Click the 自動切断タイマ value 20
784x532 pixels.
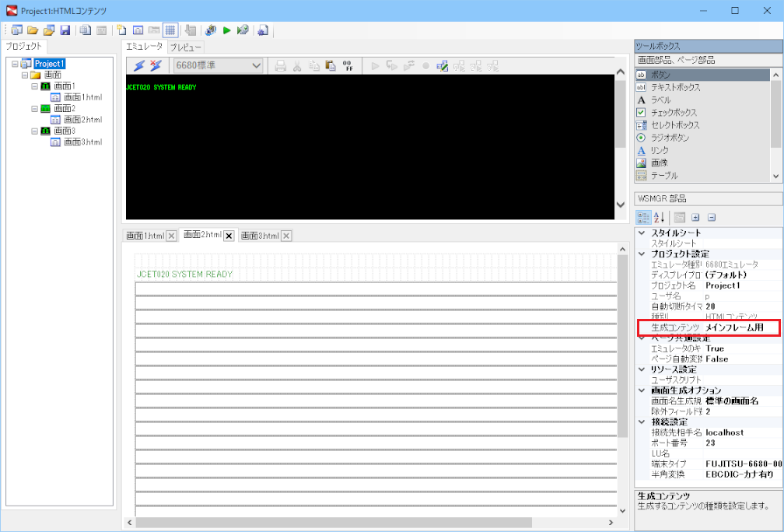[x=743, y=306]
